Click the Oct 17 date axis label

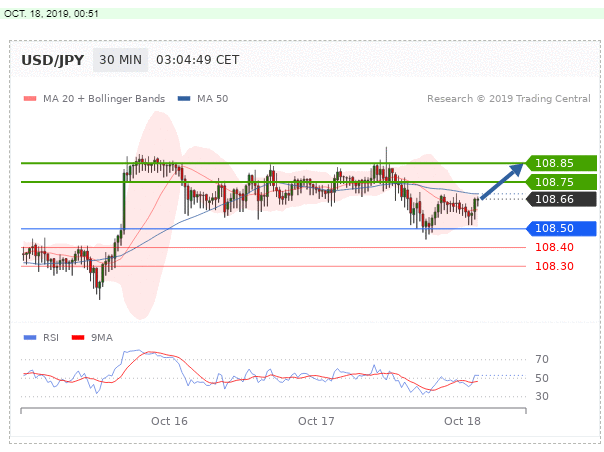pos(316,421)
